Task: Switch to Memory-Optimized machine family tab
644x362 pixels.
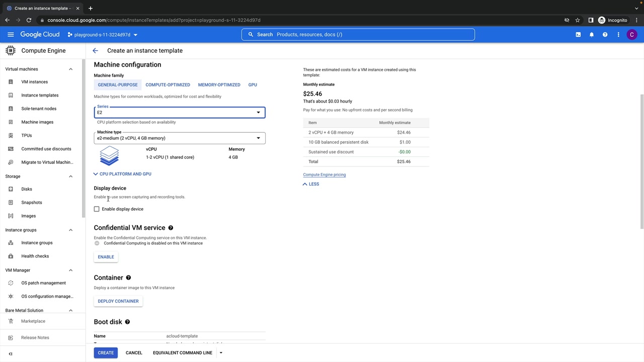Action: click(x=219, y=85)
